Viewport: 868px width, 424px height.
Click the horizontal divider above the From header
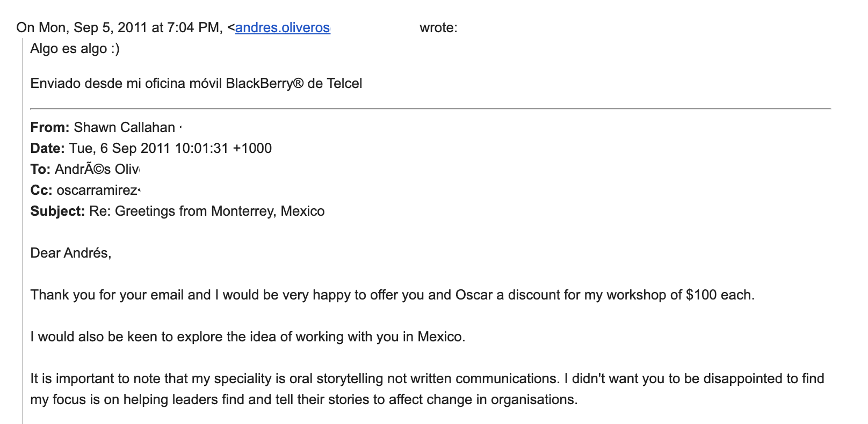430,108
